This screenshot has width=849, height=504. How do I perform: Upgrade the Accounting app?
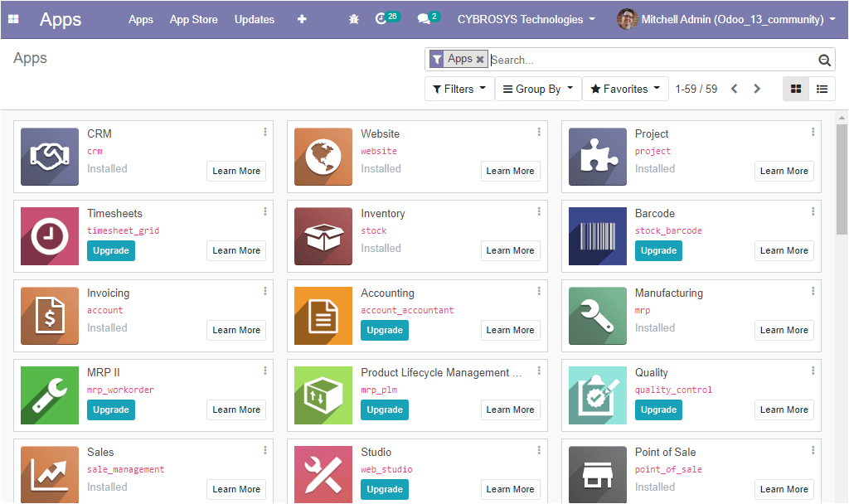click(x=385, y=330)
